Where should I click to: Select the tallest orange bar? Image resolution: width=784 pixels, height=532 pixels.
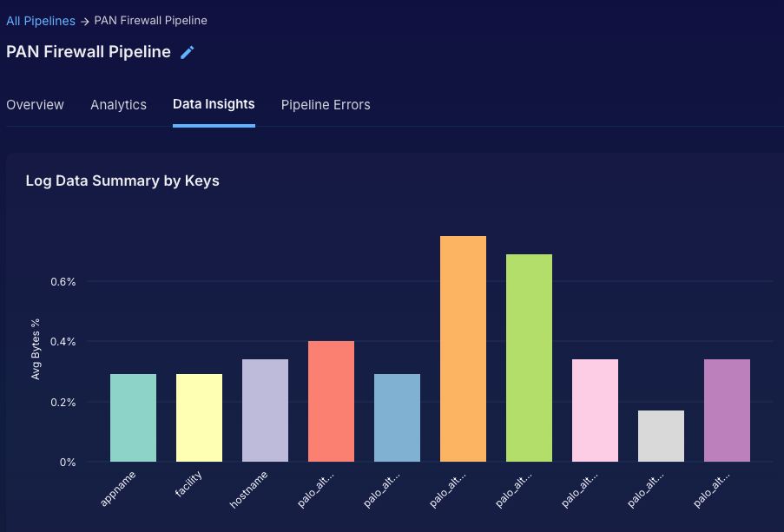tap(463, 349)
